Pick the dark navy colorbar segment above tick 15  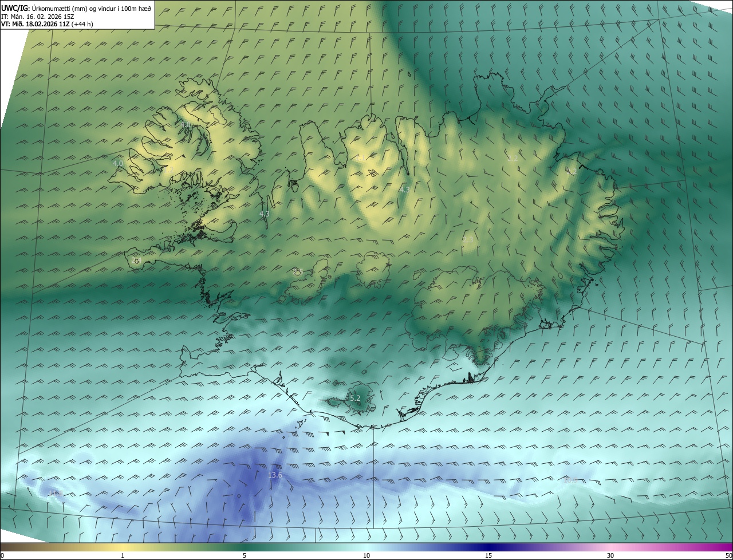click(x=488, y=547)
